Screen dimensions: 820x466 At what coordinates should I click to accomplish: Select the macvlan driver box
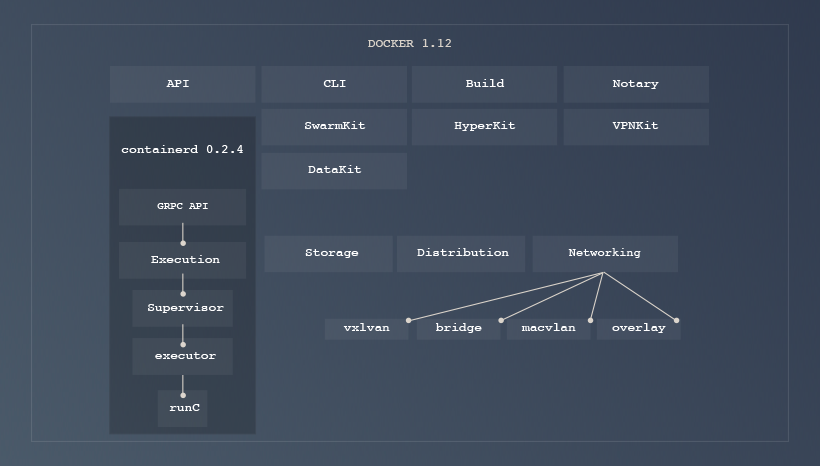(548, 328)
